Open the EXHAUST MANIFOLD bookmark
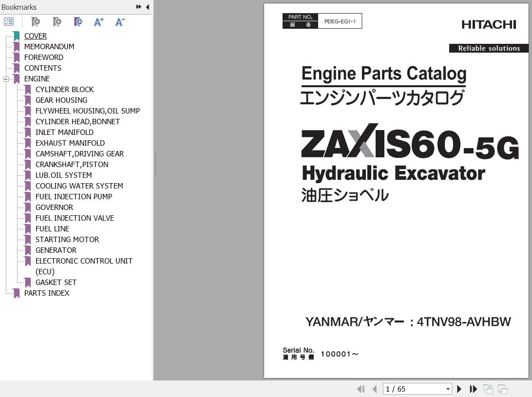Viewport: 532px width, 397px height. pos(70,143)
